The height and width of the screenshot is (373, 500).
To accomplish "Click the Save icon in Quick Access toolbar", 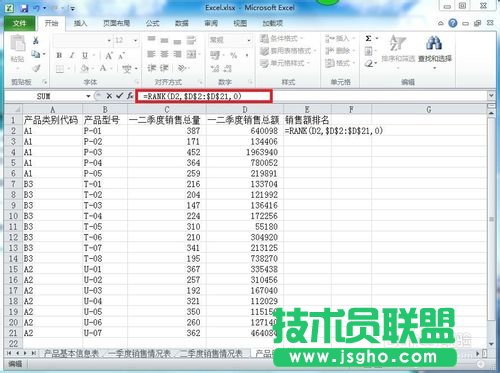I will (24, 8).
